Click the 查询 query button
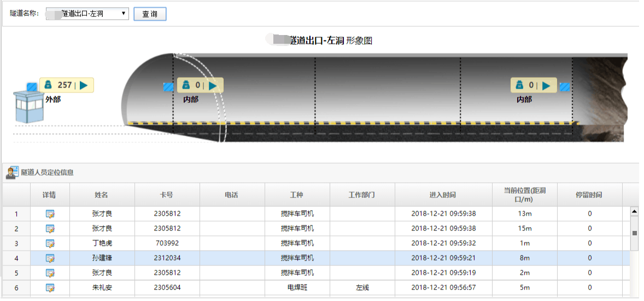The width and height of the screenshot is (644, 301). [x=150, y=14]
